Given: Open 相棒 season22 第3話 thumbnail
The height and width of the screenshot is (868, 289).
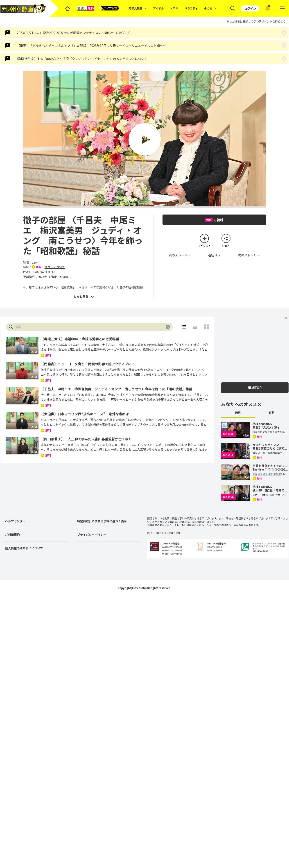Looking at the screenshot, I should (x=235, y=430).
